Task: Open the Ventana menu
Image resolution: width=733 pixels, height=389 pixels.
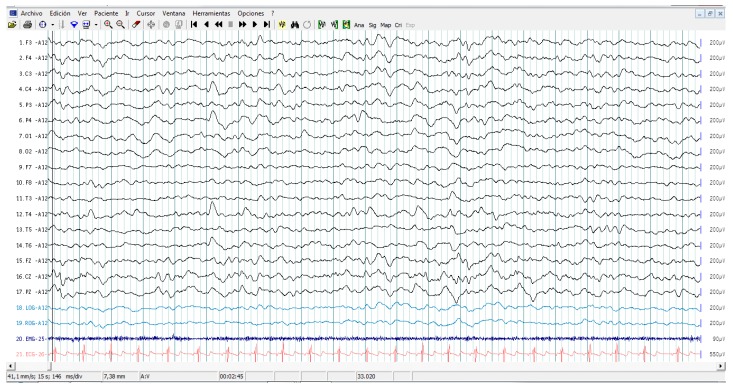Action: point(173,14)
